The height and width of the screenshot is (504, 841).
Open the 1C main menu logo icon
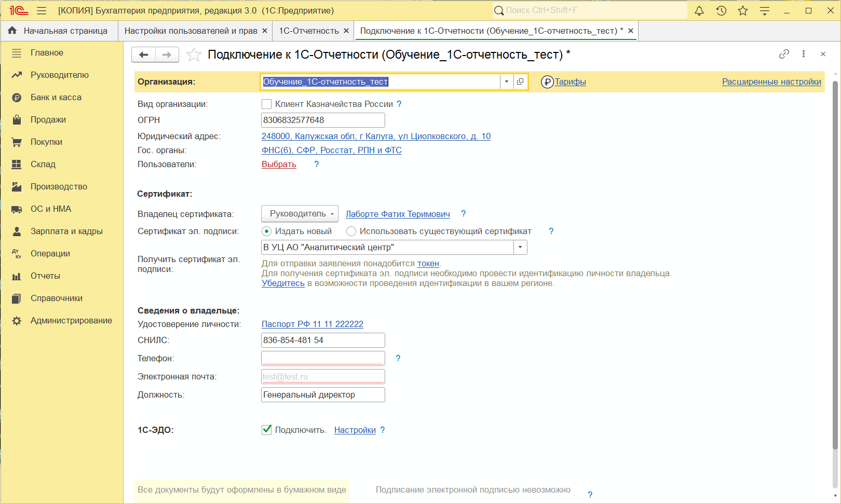click(x=19, y=10)
